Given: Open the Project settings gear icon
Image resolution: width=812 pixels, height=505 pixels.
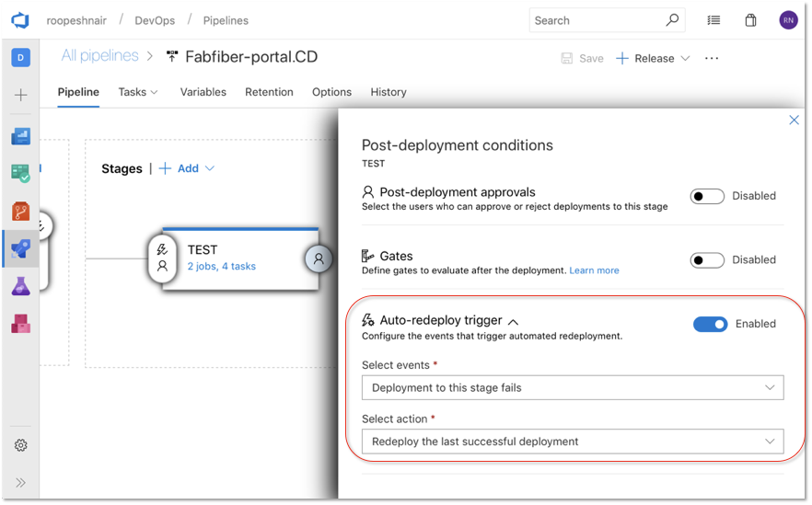Looking at the screenshot, I should (x=20, y=445).
